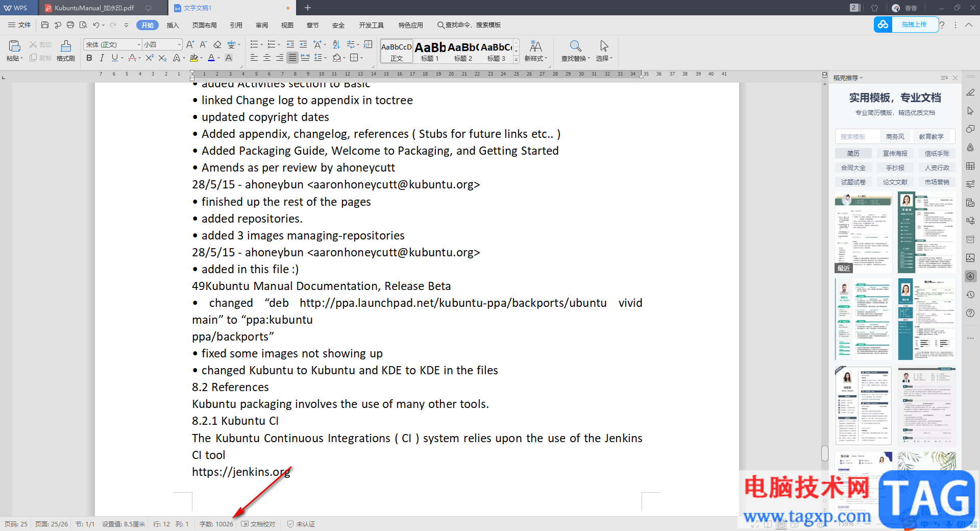Click the 文档校对 status bar item

point(258,524)
